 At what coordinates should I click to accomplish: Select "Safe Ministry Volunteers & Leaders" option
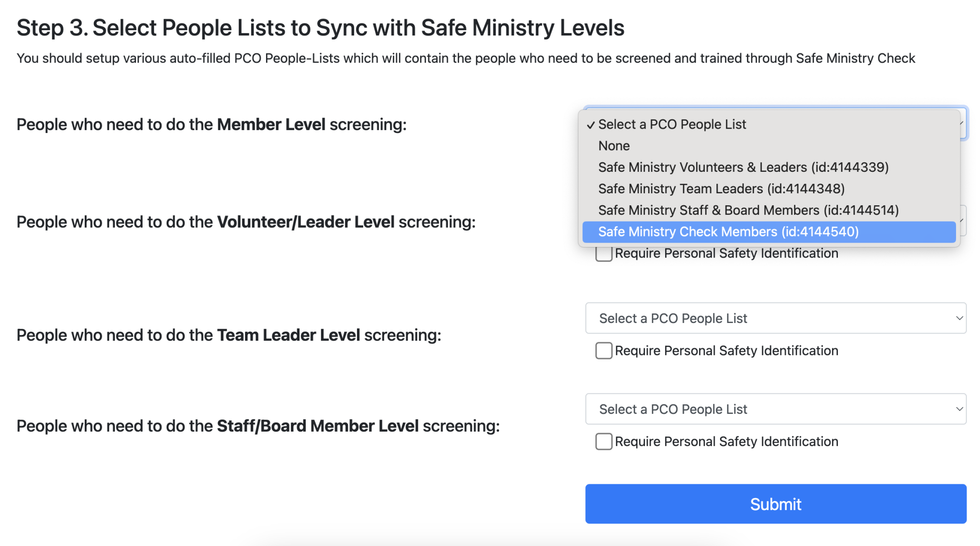[743, 167]
